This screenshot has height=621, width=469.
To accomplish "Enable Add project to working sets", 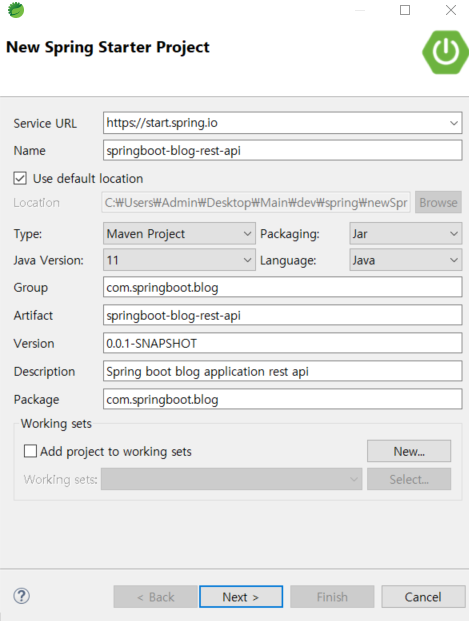I will click(x=31, y=451).
